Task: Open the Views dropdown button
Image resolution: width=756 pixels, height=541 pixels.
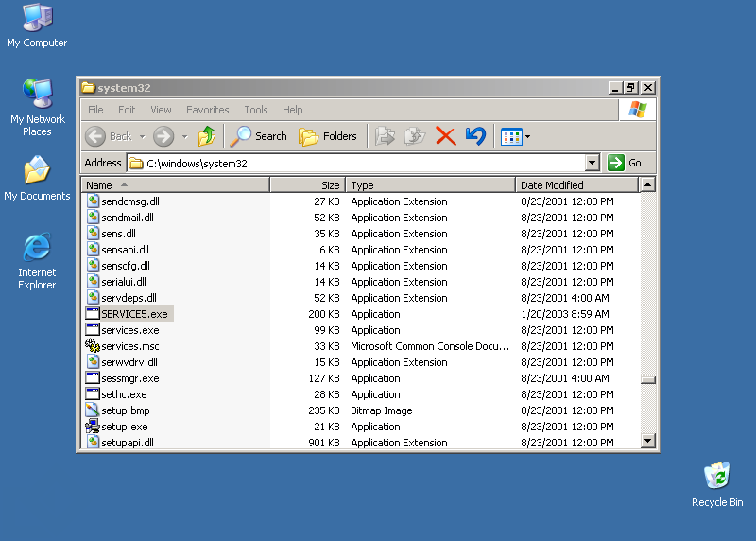Action: (x=515, y=136)
